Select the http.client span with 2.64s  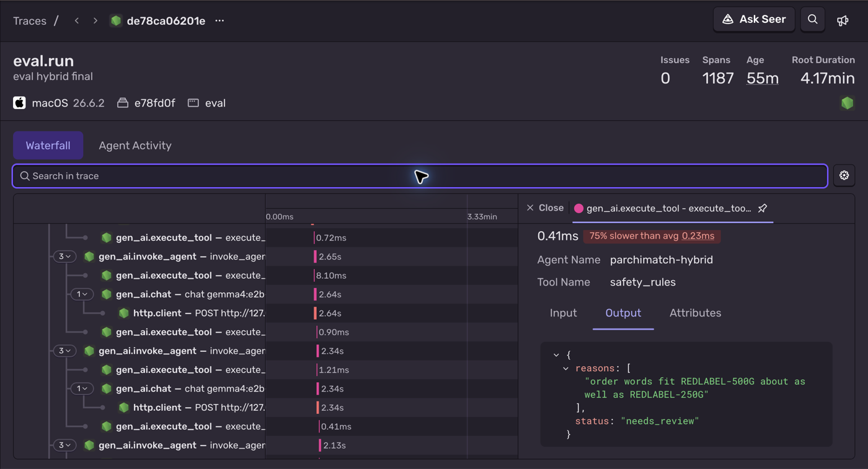[x=265, y=313]
